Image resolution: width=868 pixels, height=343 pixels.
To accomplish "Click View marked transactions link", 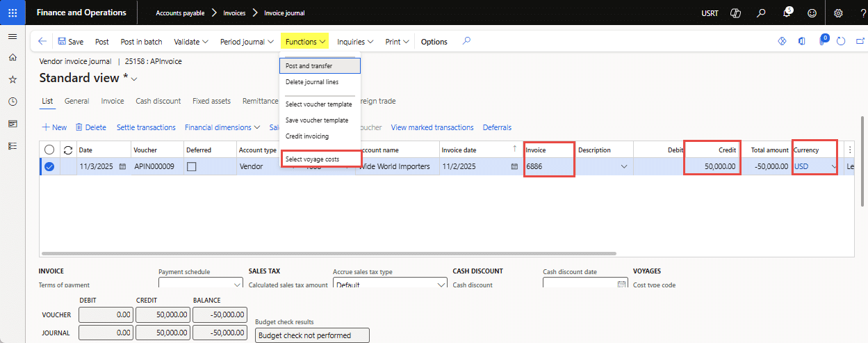I will pyautogui.click(x=432, y=127).
